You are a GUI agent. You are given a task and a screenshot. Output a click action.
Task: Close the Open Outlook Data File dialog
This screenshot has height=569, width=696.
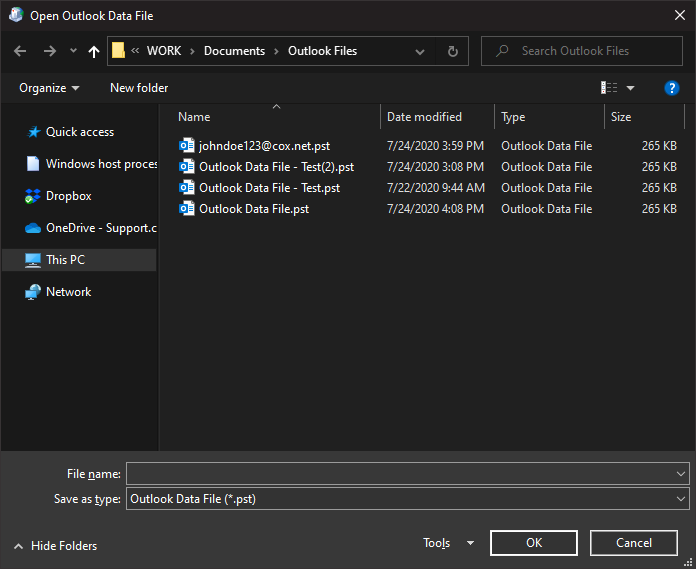680,15
